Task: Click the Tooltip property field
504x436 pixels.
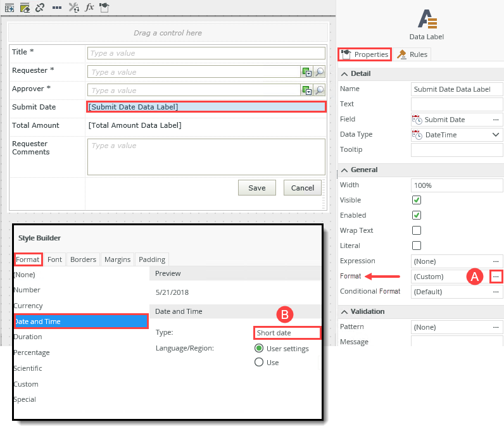Action: (457, 150)
